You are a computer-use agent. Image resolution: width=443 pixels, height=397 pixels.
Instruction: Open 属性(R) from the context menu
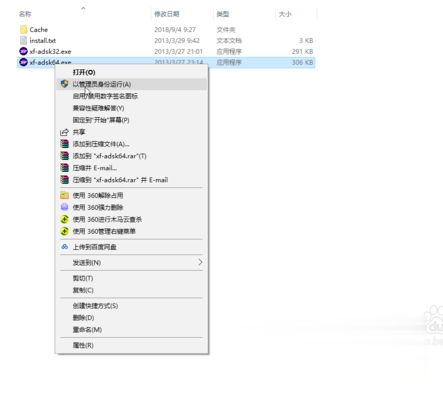tap(132, 345)
